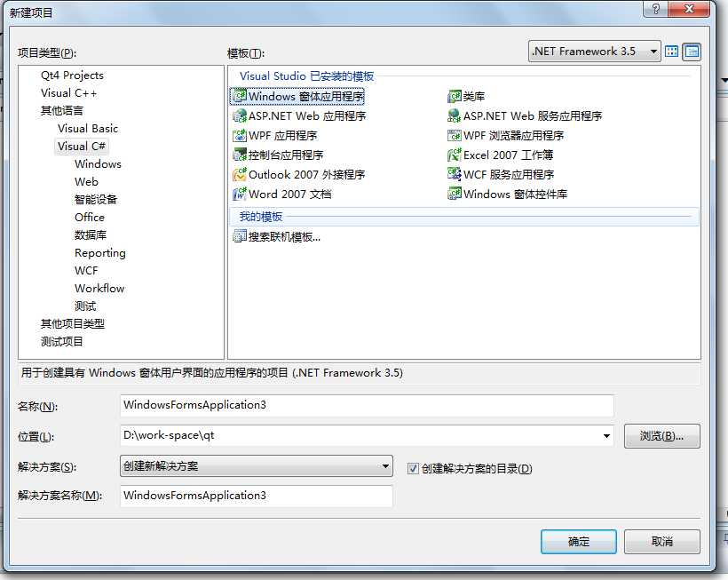728x580 pixels.
Task: Pick Windows 窗体控件库 template icon
Action: pyautogui.click(x=454, y=194)
